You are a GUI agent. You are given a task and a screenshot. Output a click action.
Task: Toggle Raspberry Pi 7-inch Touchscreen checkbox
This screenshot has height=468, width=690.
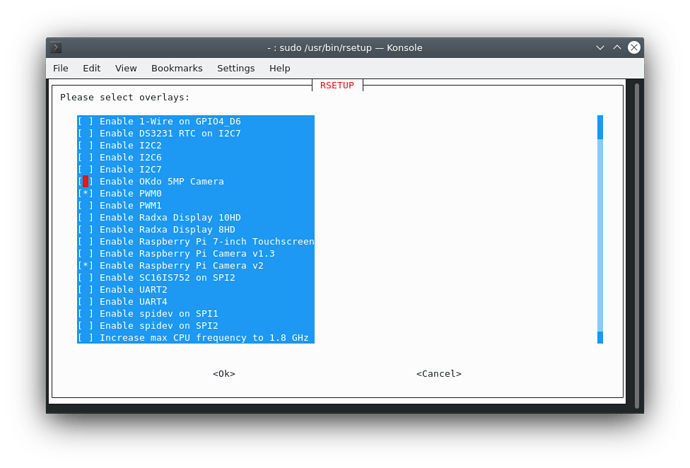coord(85,241)
